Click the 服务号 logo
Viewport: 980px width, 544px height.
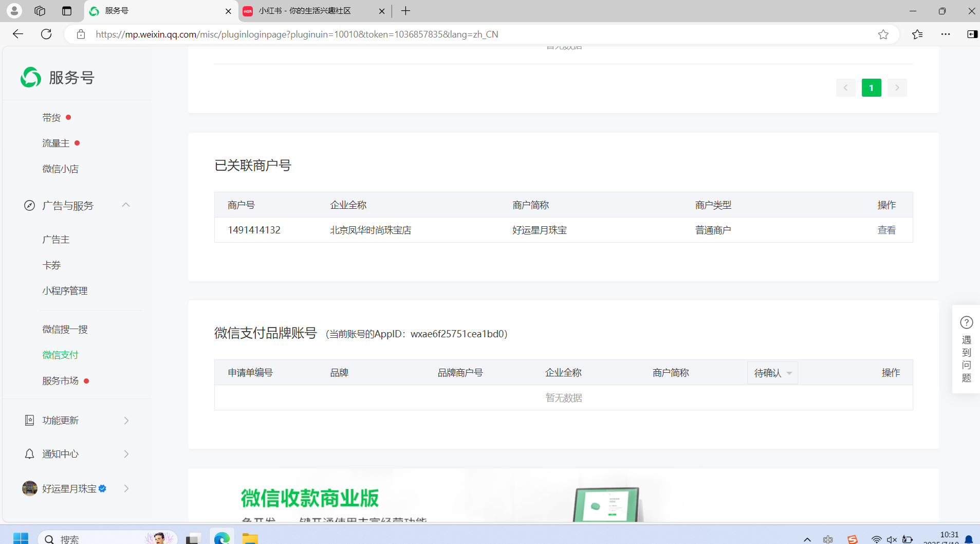(x=58, y=77)
